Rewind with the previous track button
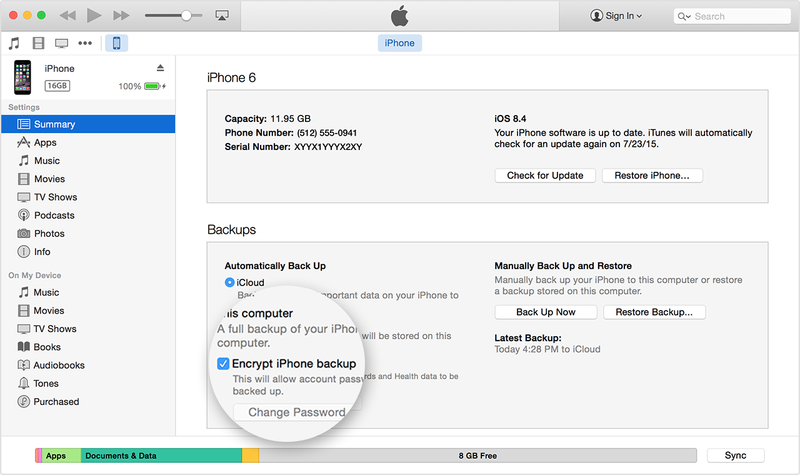Screen dimensions: 800x475 click(x=67, y=15)
